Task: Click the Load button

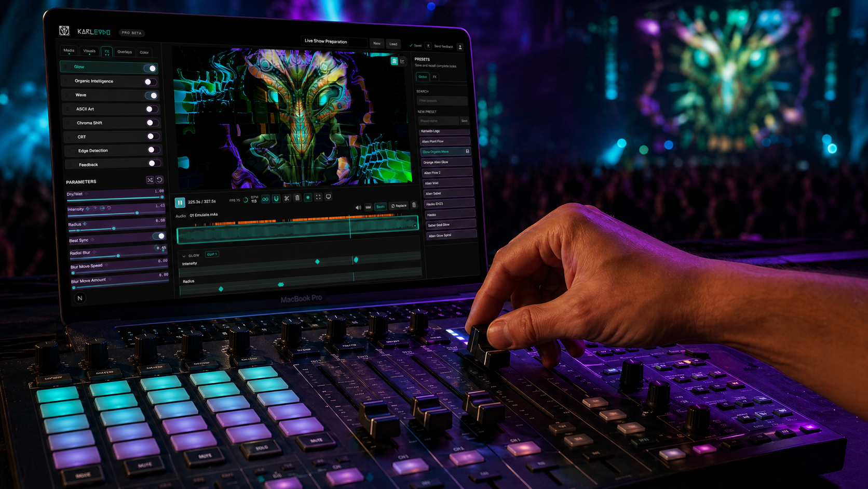Action: pos(394,44)
